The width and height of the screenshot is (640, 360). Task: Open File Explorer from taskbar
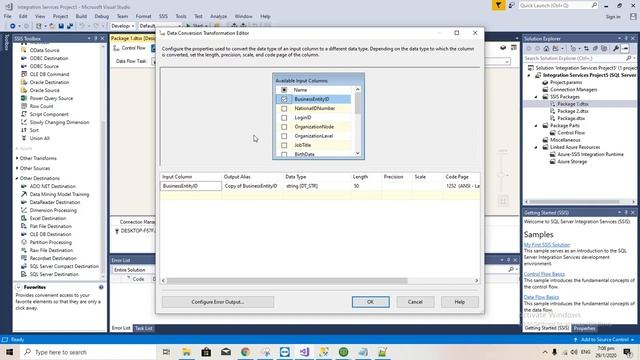click(x=187, y=352)
